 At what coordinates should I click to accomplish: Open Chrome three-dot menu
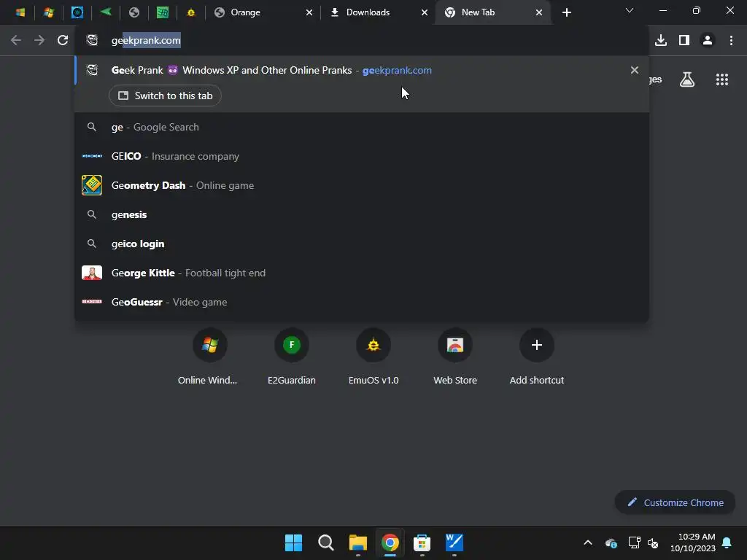click(731, 41)
